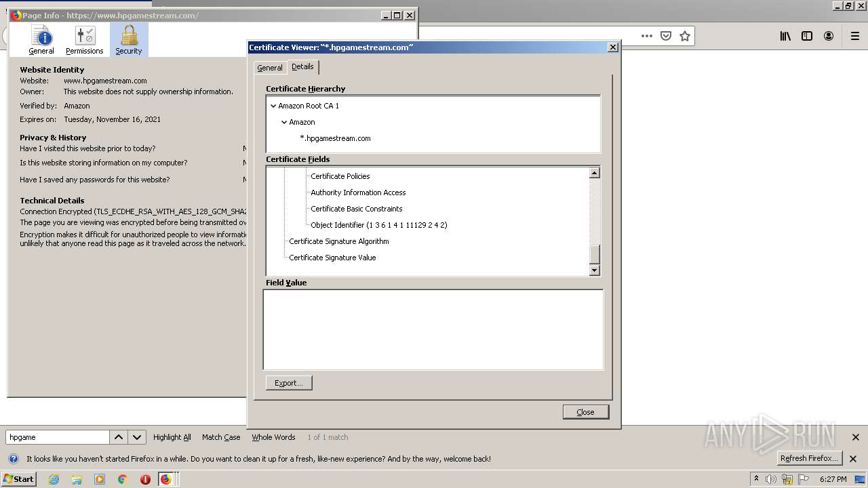Open media player from taskbar
Viewport: 868px width, 488px height.
click(x=100, y=479)
